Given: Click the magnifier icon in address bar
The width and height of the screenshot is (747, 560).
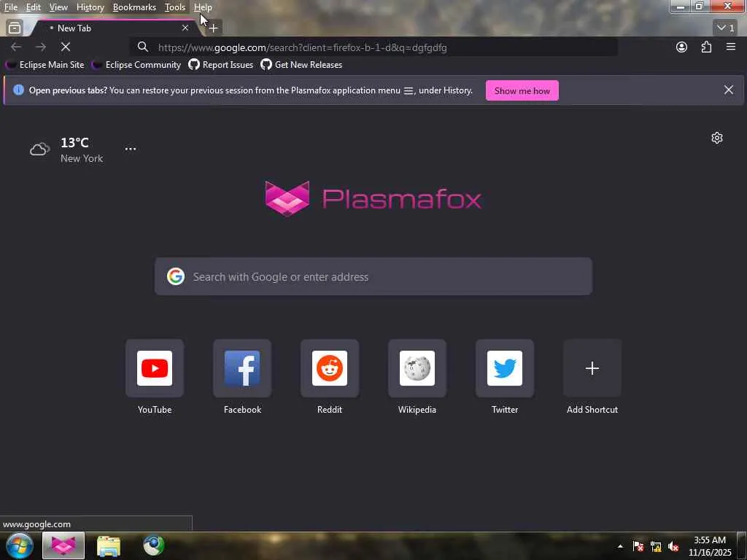Looking at the screenshot, I should (x=143, y=47).
